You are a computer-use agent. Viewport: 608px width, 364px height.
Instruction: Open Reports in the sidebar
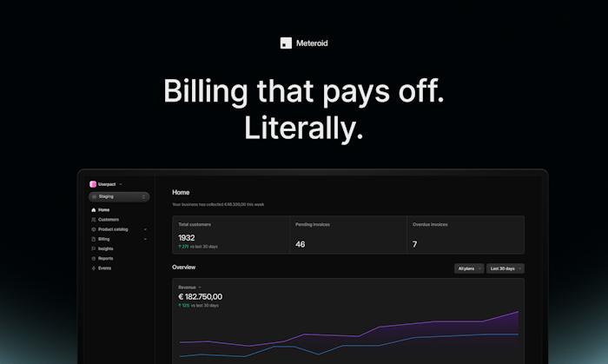105,258
